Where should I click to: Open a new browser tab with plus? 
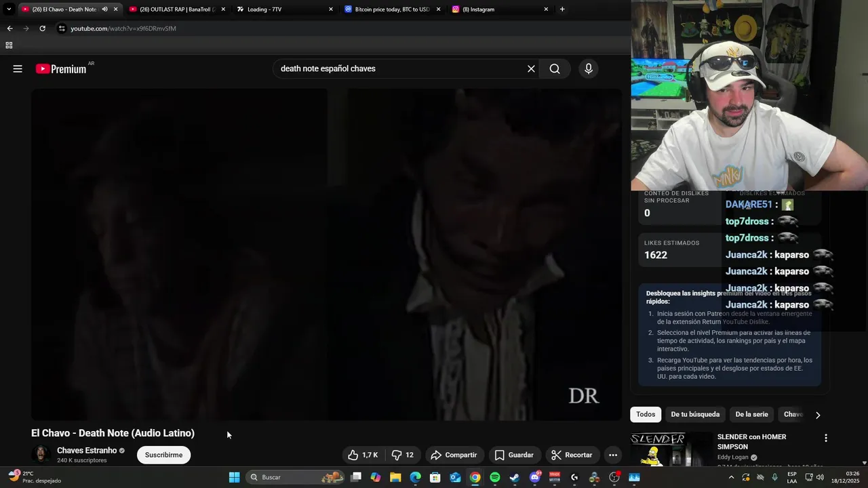(x=561, y=9)
